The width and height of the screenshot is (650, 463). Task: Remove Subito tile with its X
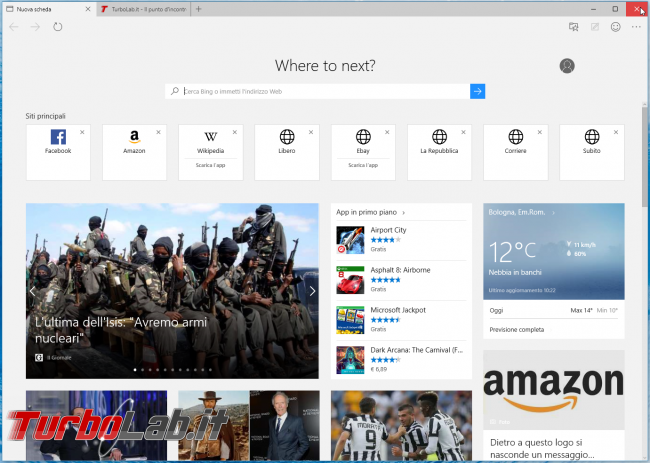click(616, 132)
